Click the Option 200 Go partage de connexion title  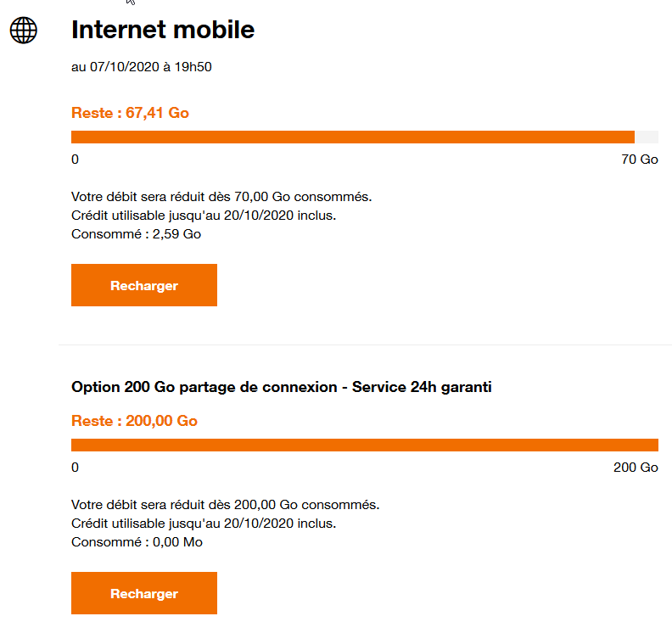(x=282, y=387)
